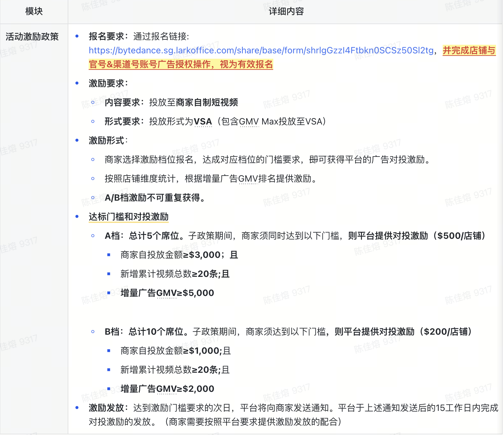Click the A/B档激励不可重复获得 line
504x435 pixels.
155,198
